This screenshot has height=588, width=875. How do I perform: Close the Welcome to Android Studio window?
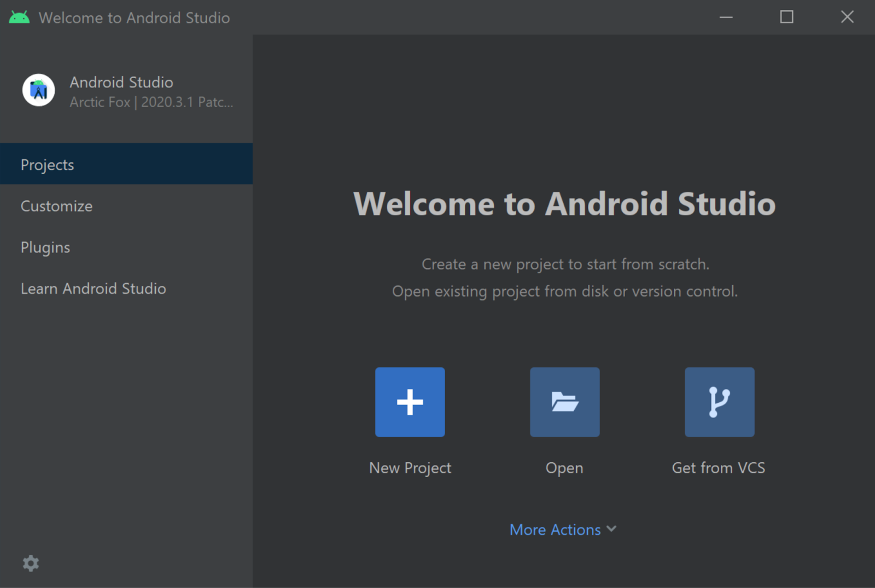847,17
